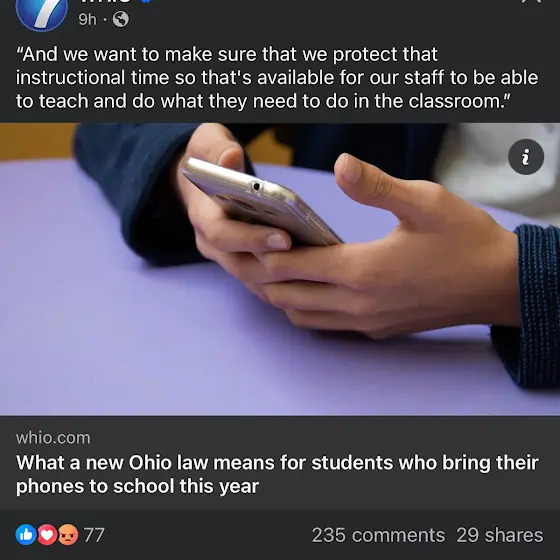Show the 29 shares list
Screen dimensions: 560x560
(x=500, y=535)
